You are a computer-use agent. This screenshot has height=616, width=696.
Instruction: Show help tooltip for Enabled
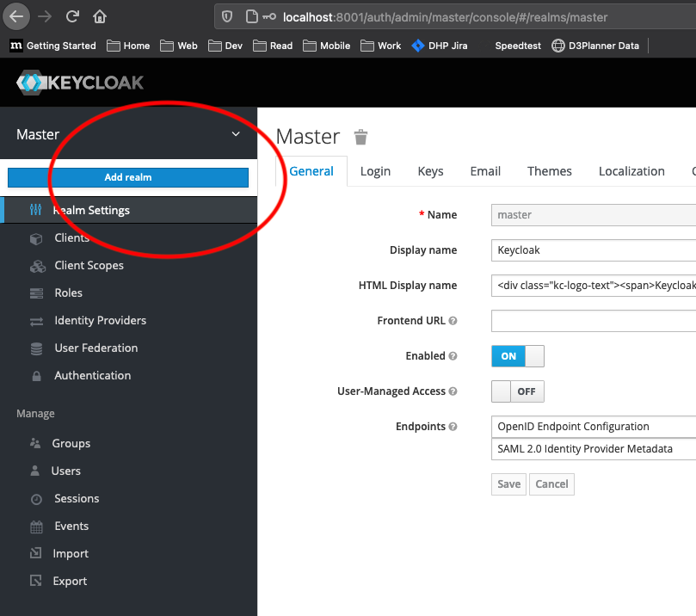click(453, 356)
